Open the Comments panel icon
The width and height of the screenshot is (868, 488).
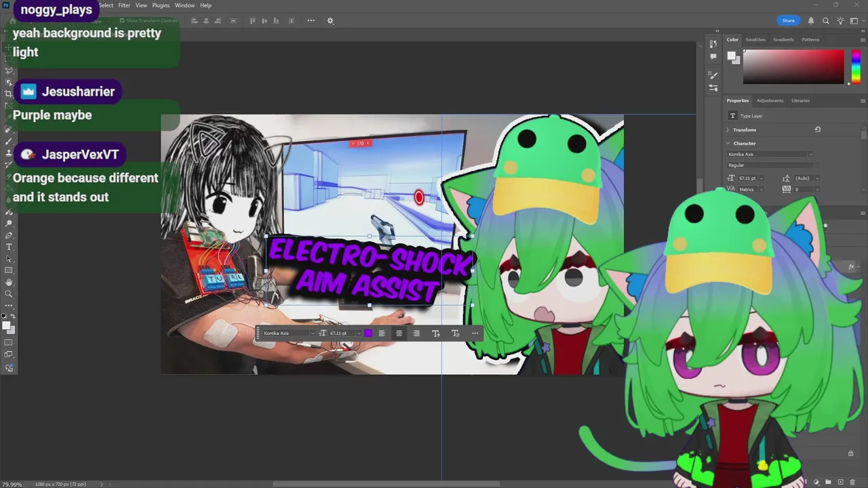click(713, 57)
